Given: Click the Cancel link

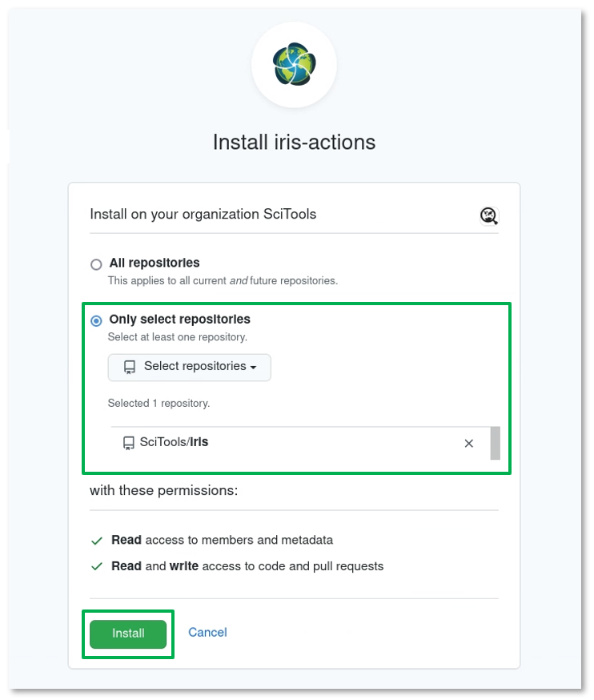Looking at the screenshot, I should (207, 633).
